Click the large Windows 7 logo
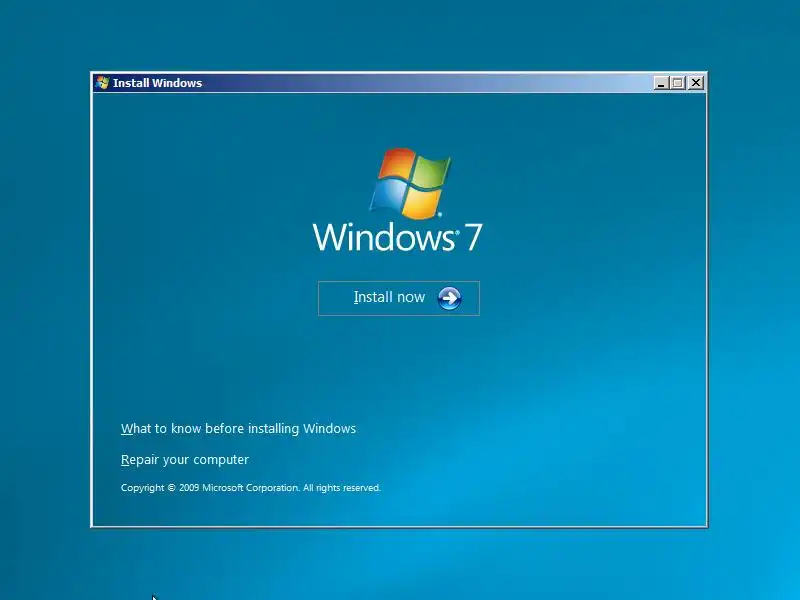800x600 pixels. click(397, 200)
